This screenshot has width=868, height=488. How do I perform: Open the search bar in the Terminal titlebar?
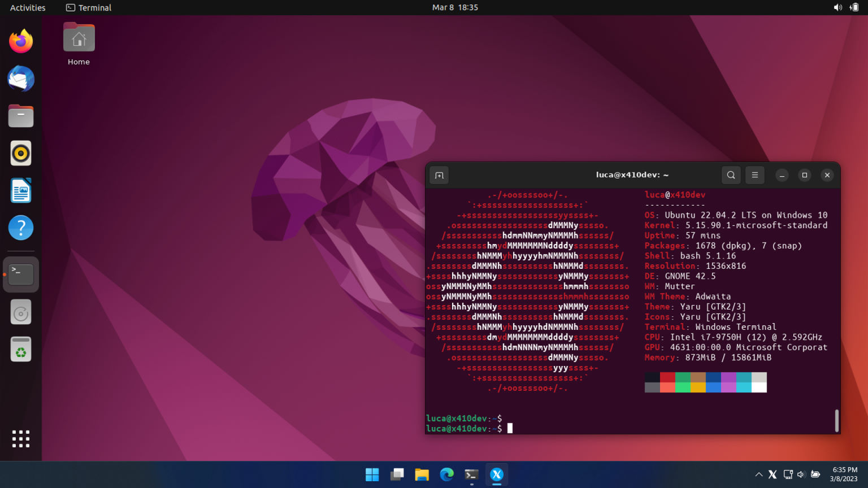pyautogui.click(x=731, y=175)
